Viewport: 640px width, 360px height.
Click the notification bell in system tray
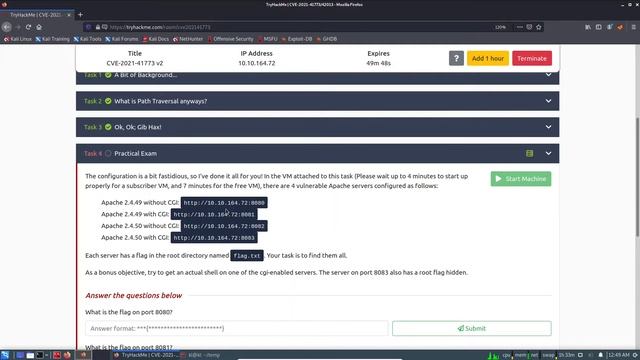(600, 355)
